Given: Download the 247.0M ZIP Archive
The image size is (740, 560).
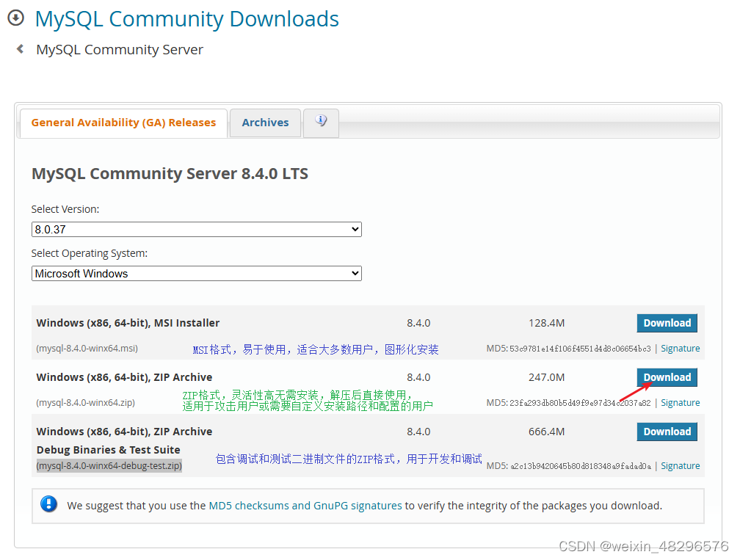Looking at the screenshot, I should (667, 377).
